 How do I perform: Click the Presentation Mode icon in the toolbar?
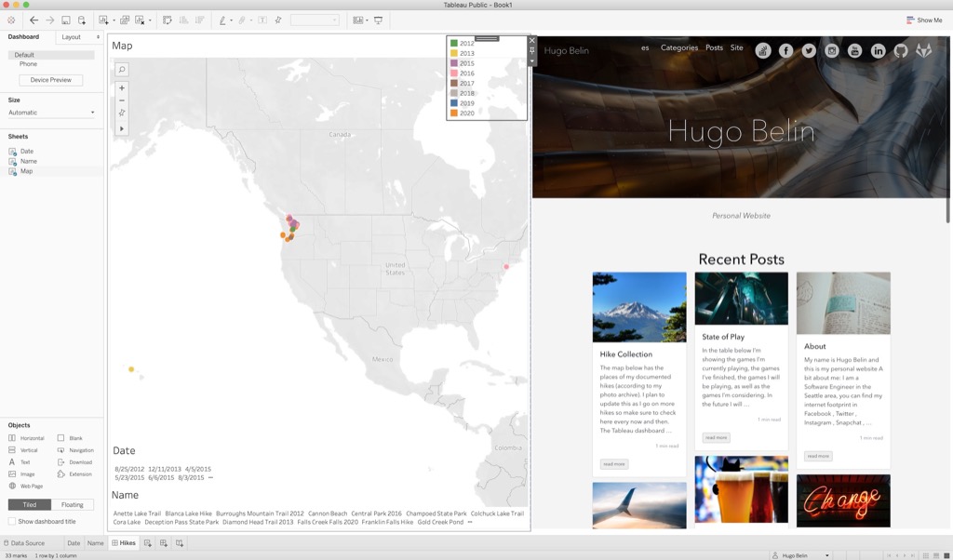click(x=378, y=20)
